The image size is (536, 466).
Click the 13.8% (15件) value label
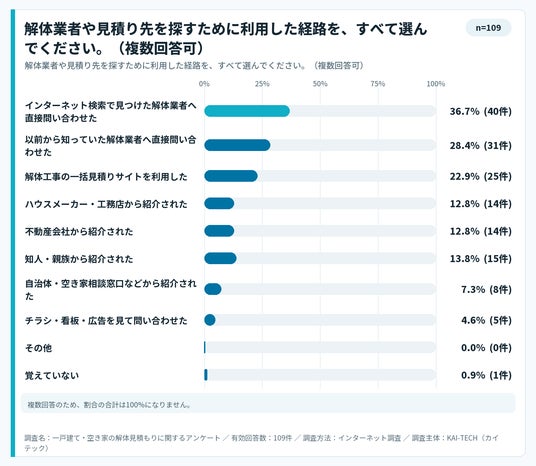click(x=481, y=259)
